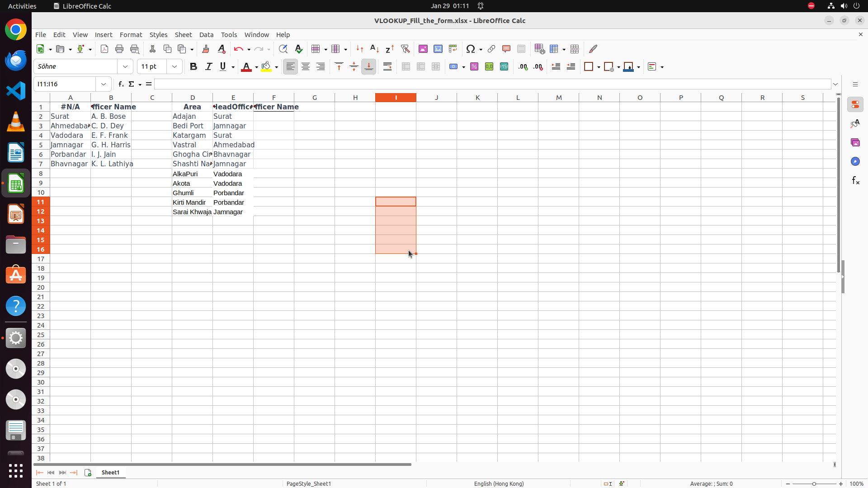Click the zoom slider handle

[814, 483]
